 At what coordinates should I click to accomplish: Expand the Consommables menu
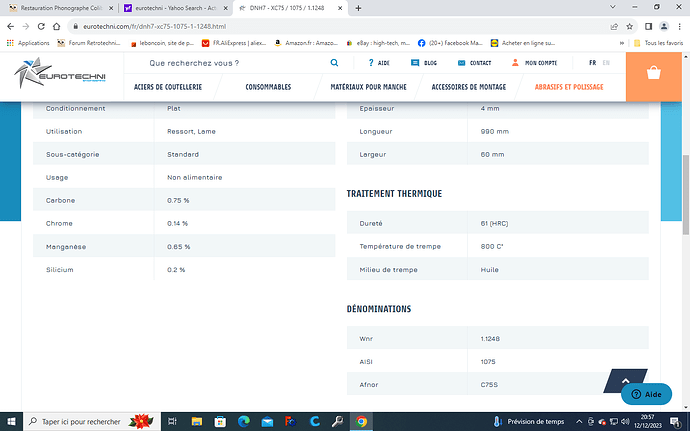click(266, 87)
